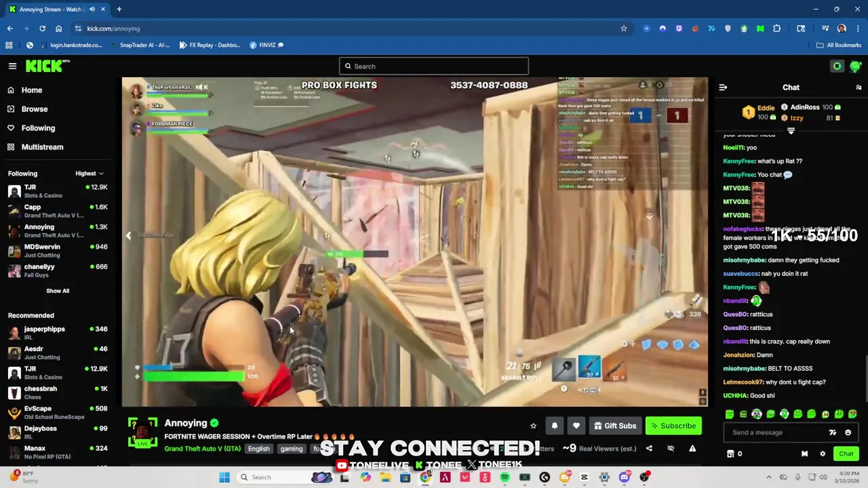
Task: Open the Chrome extensions puzzle icon
Action: tap(776, 28)
